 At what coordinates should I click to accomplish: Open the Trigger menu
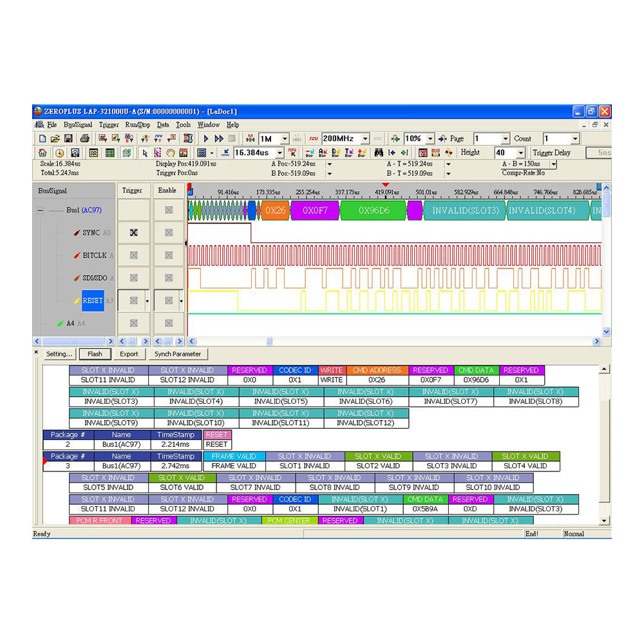[x=109, y=125]
